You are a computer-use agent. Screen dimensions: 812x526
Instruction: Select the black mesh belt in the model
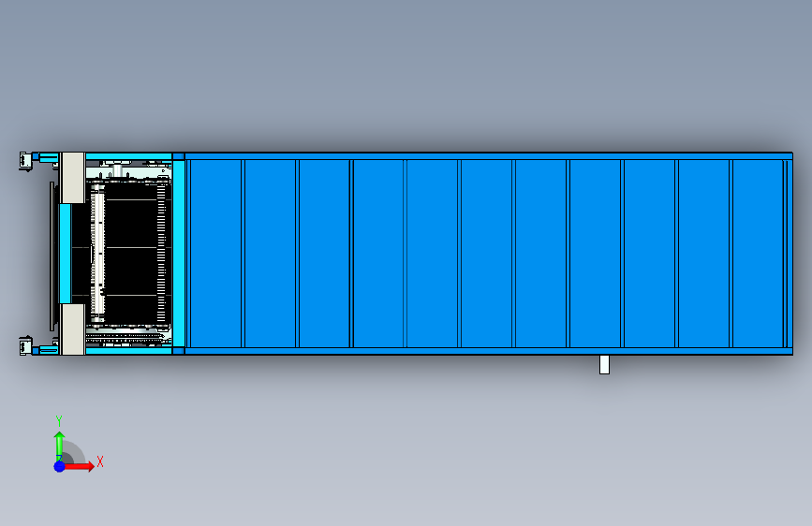(130, 254)
